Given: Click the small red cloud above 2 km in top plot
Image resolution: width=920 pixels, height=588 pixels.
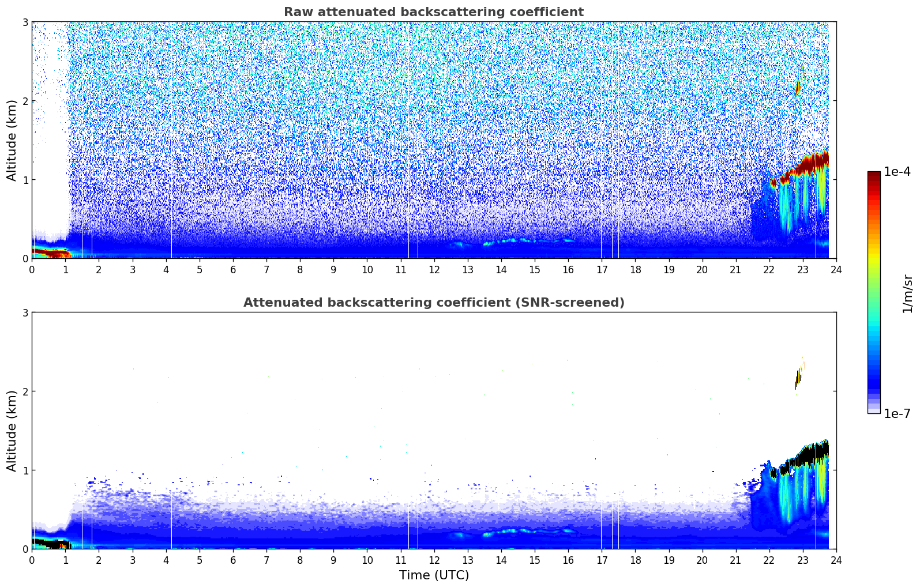Looking at the screenshot, I should pyautogui.click(x=798, y=88).
